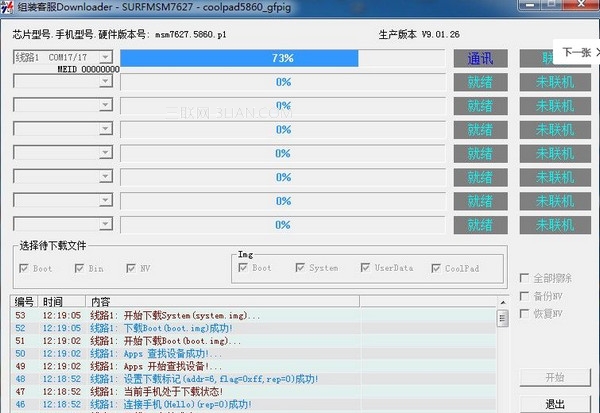Click the Downloader app icon in title bar
Screen dimensions: 600x413
click(7, 7)
